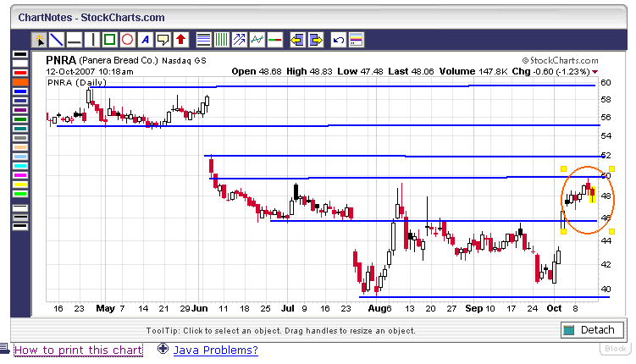Select the text annotation A tool
636x364 pixels.
click(x=145, y=40)
